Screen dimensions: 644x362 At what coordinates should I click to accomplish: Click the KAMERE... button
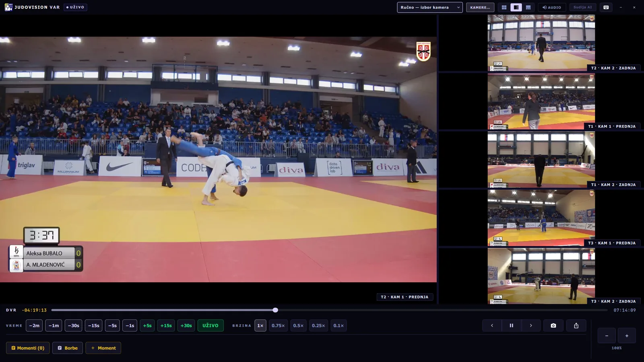point(480,7)
